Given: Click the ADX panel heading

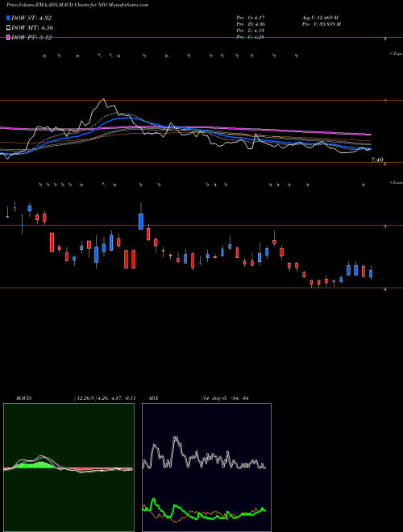Looking at the screenshot, I should 154,398.
